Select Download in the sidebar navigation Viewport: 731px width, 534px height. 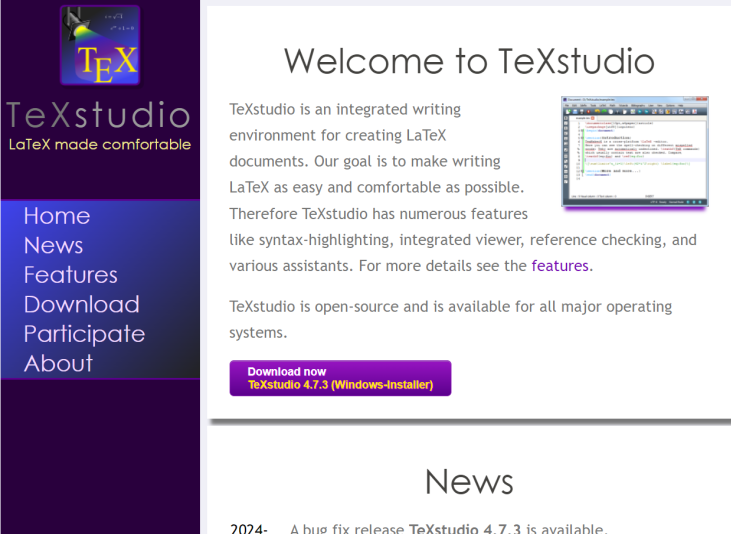click(x=82, y=305)
